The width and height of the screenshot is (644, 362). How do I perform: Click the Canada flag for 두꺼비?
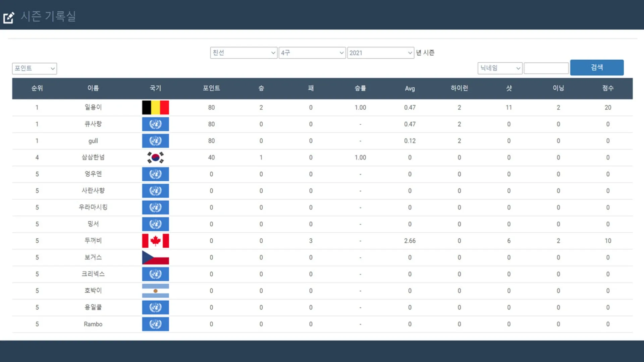coord(155,241)
